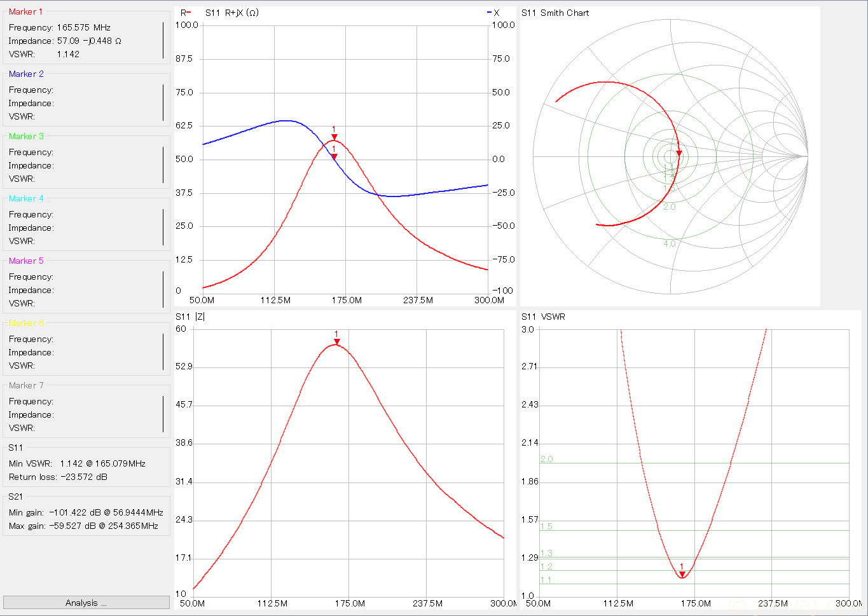This screenshot has width=868, height=616.
Task: Click marker 1 on the S11 VSWR plot
Action: (682, 575)
